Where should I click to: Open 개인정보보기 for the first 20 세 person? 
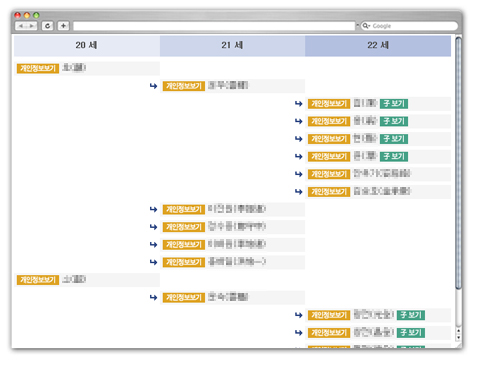(38, 68)
